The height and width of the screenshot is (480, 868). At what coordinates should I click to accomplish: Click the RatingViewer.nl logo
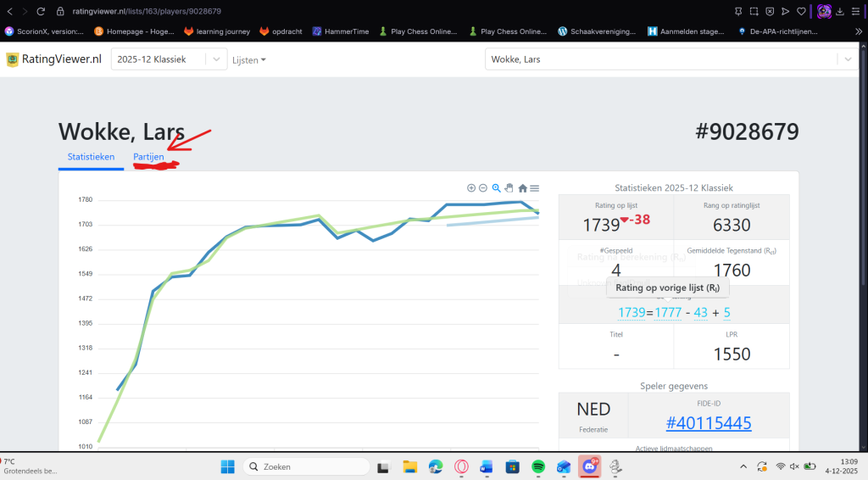(x=54, y=59)
